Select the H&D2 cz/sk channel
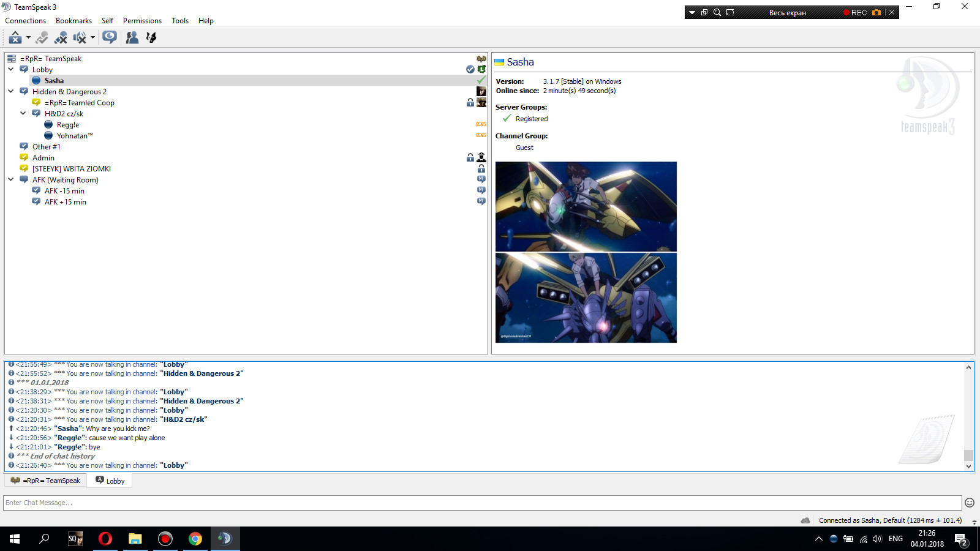980x551 pixels. pyautogui.click(x=64, y=114)
